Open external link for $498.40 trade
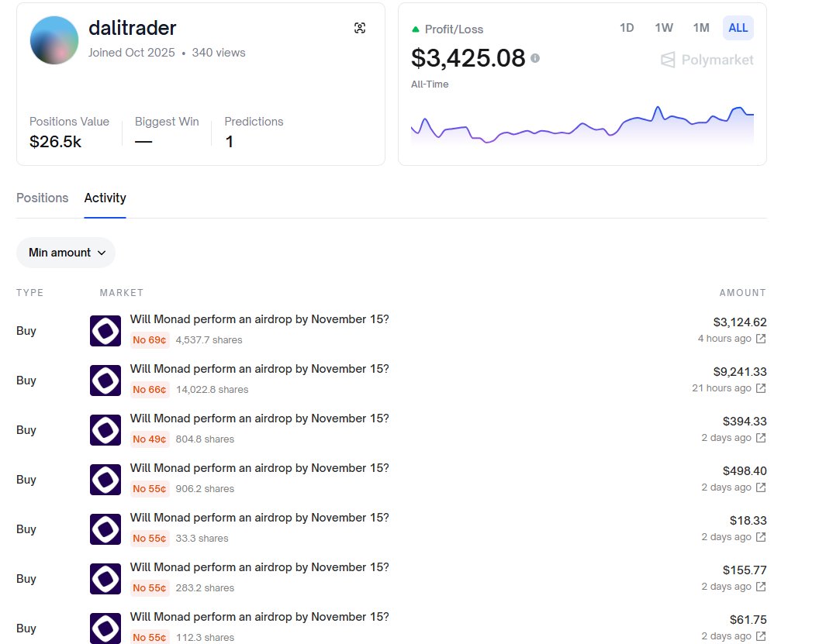This screenshot has height=644, width=819. 761,487
